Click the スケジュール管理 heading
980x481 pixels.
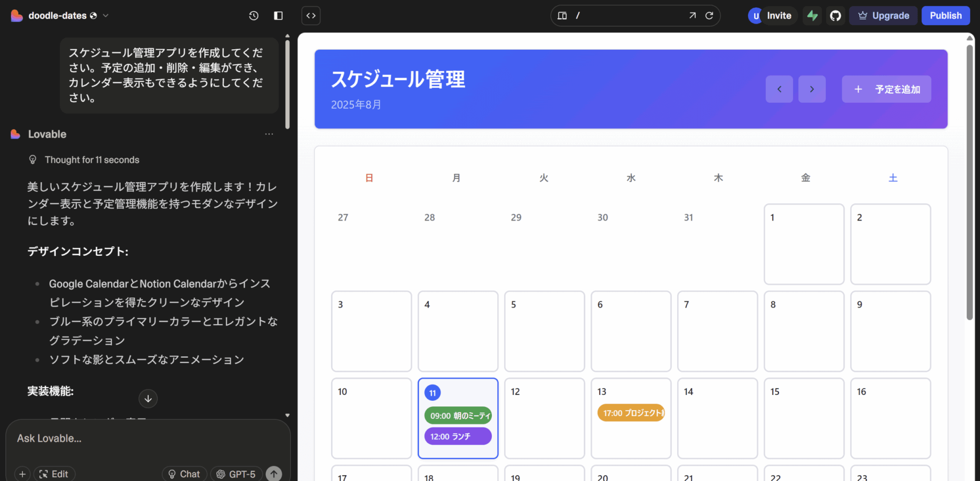click(398, 79)
